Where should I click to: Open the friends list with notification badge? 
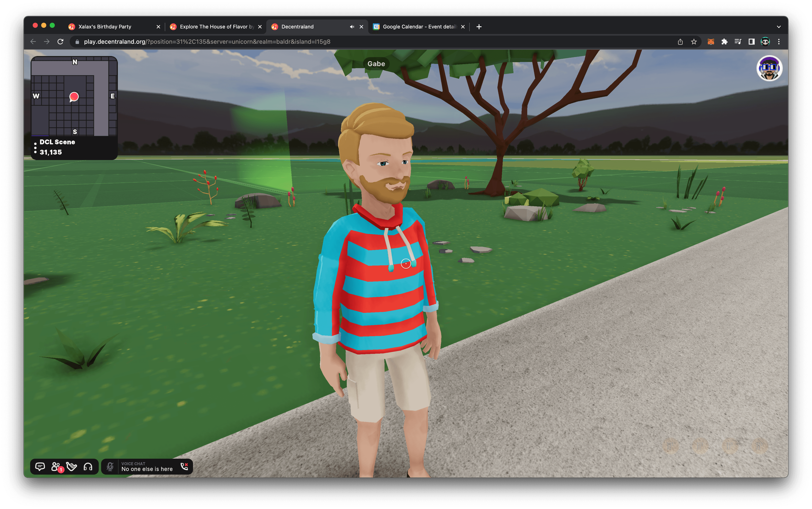(56, 467)
